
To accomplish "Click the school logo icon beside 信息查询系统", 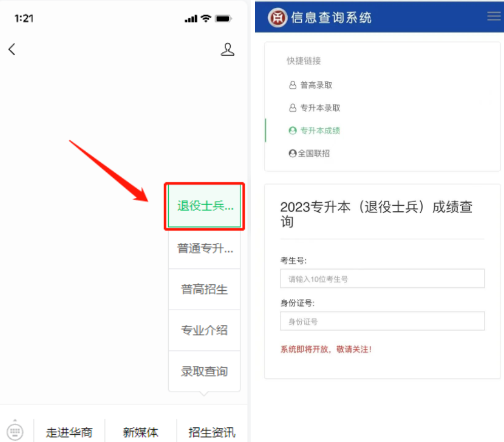I will (278, 17).
